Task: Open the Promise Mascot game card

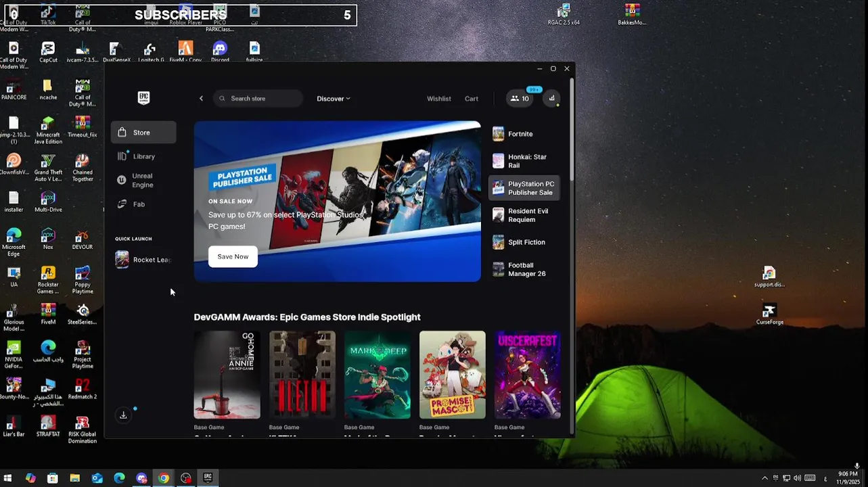Action: (x=452, y=375)
